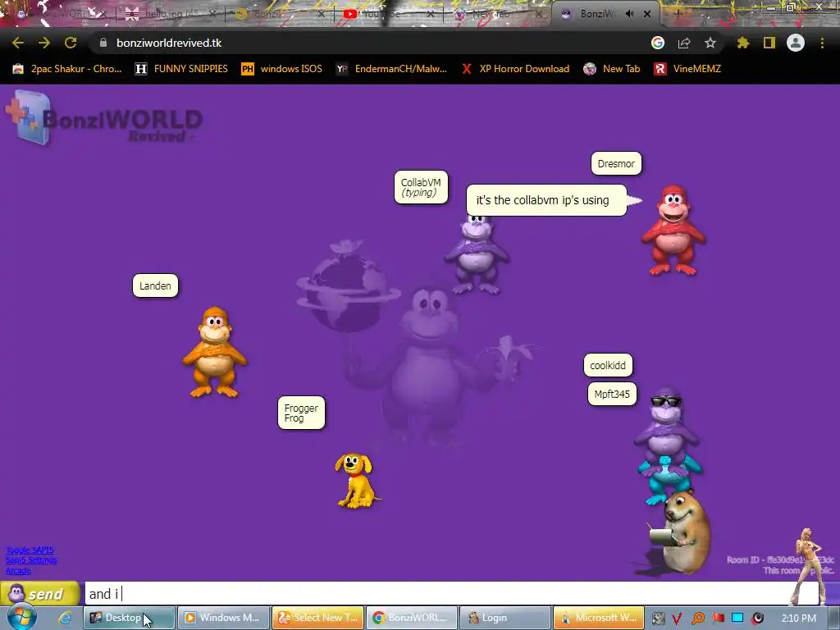Open the New Tab bookmark

(x=612, y=69)
